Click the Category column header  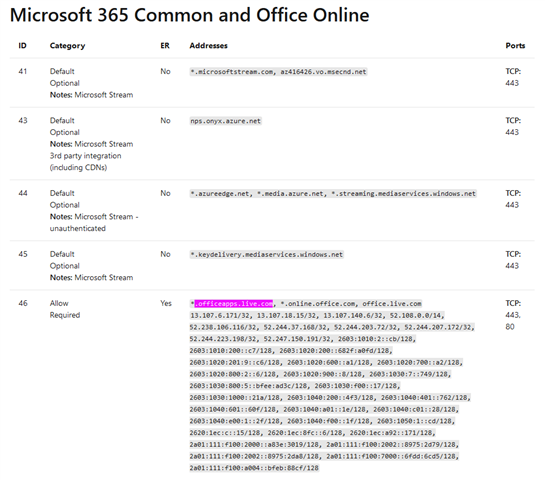point(67,46)
